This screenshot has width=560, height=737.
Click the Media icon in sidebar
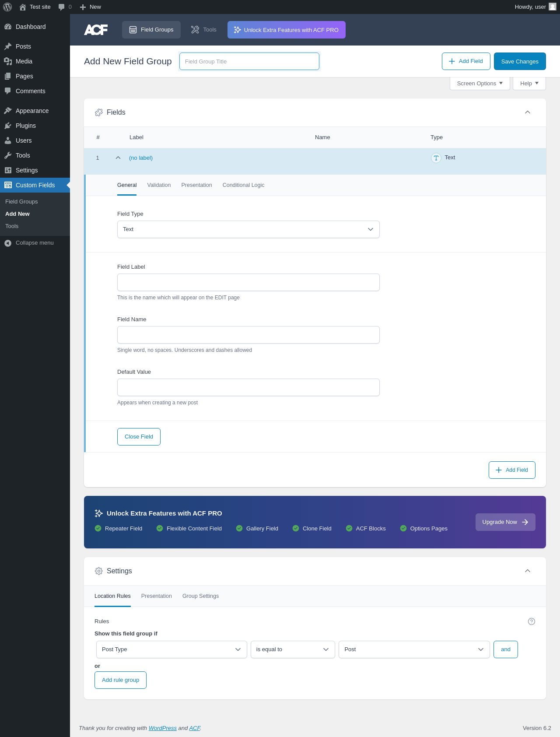pyautogui.click(x=8, y=61)
